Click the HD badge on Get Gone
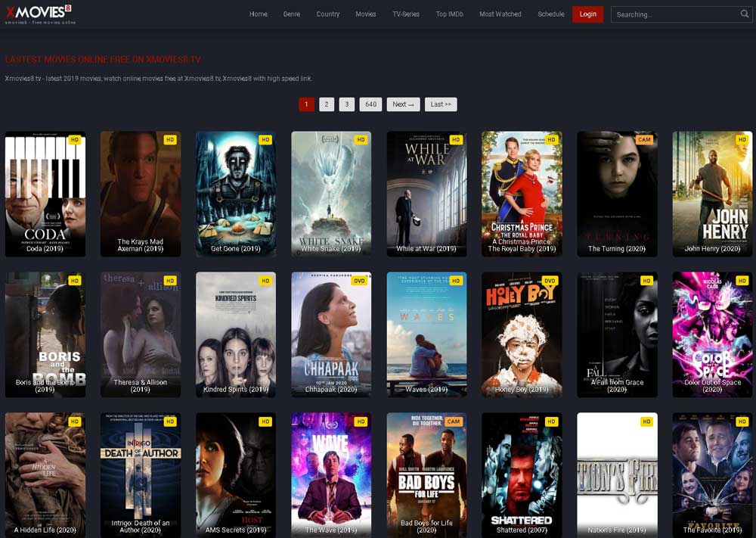This screenshot has width=756, height=538. pyautogui.click(x=265, y=140)
